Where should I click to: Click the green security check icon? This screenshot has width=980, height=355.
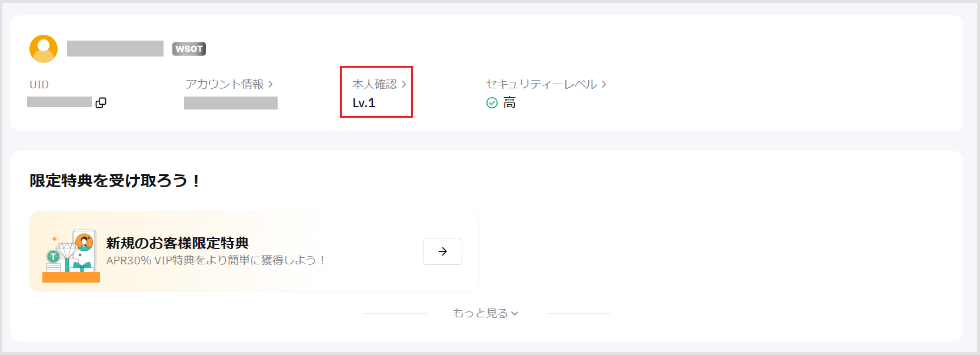click(x=492, y=103)
